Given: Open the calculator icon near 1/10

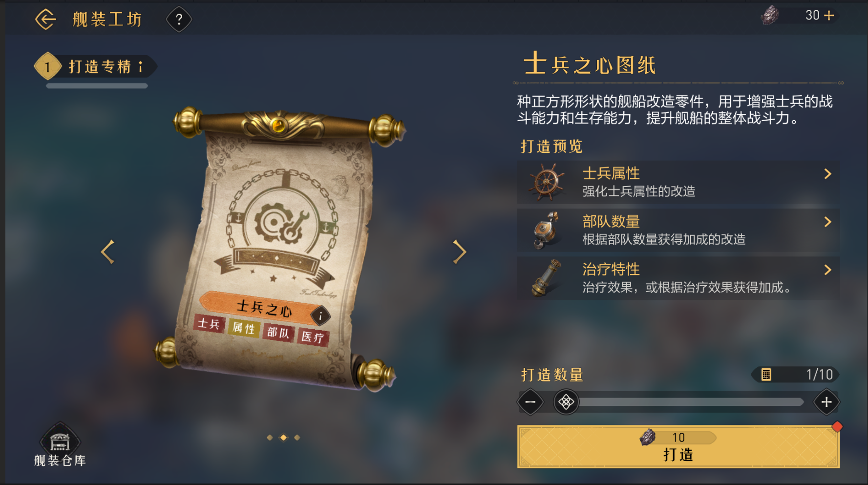Looking at the screenshot, I should pos(766,375).
